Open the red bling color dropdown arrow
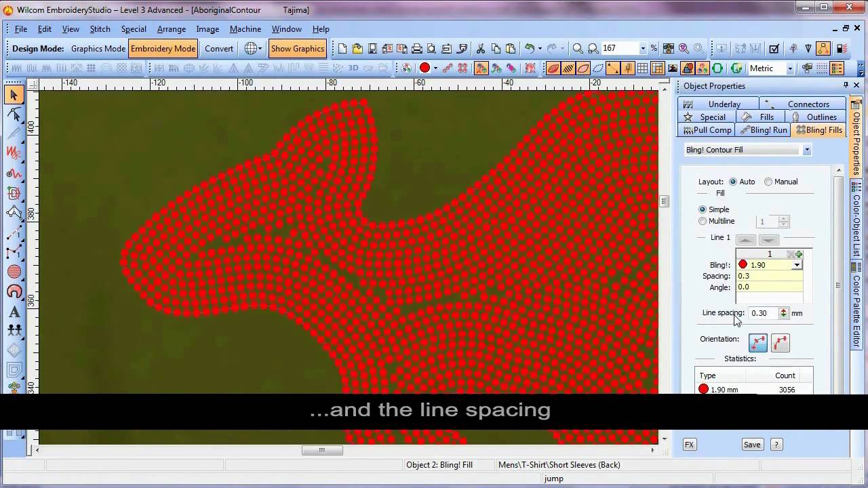Screen dimensions: 868x488 (x=435, y=68)
